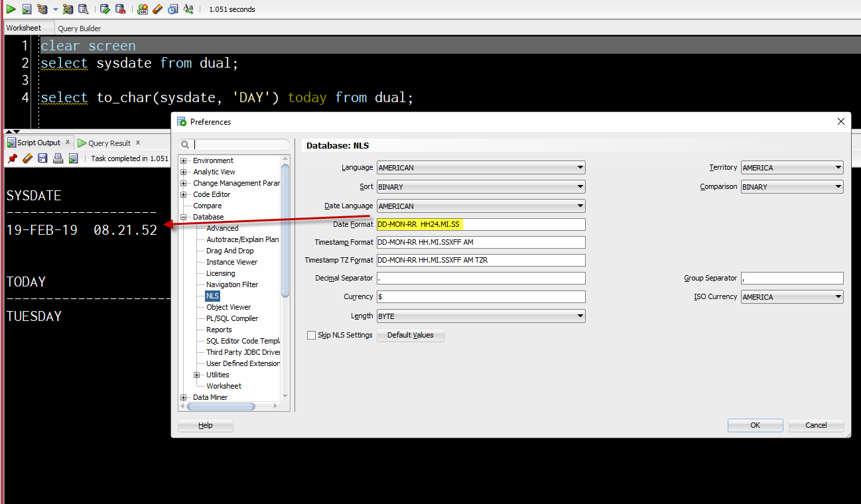Expand the Data Miner tree node
Viewport: 861px width, 504px height.
coord(184,397)
